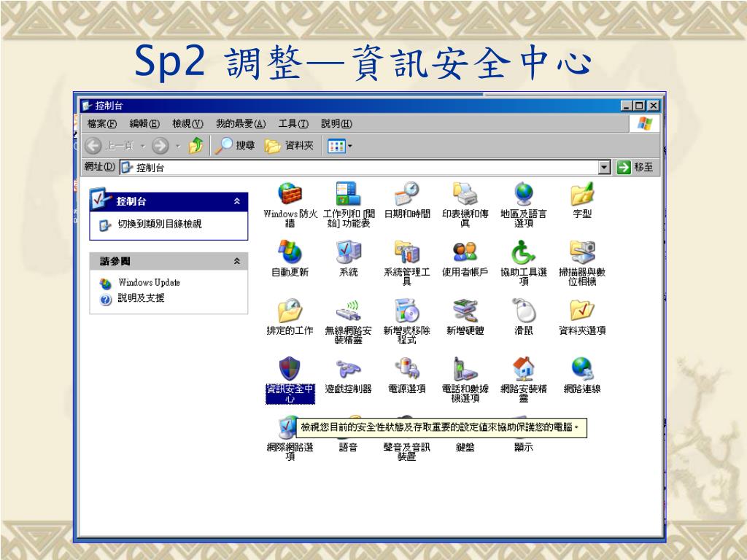Open the 遊戲控制器 icon
Viewport: 747px width, 560px height.
[348, 368]
